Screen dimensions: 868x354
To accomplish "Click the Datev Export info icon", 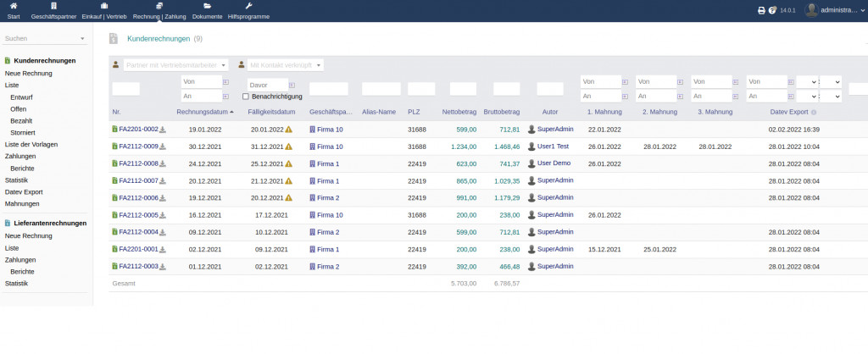I will click(814, 112).
